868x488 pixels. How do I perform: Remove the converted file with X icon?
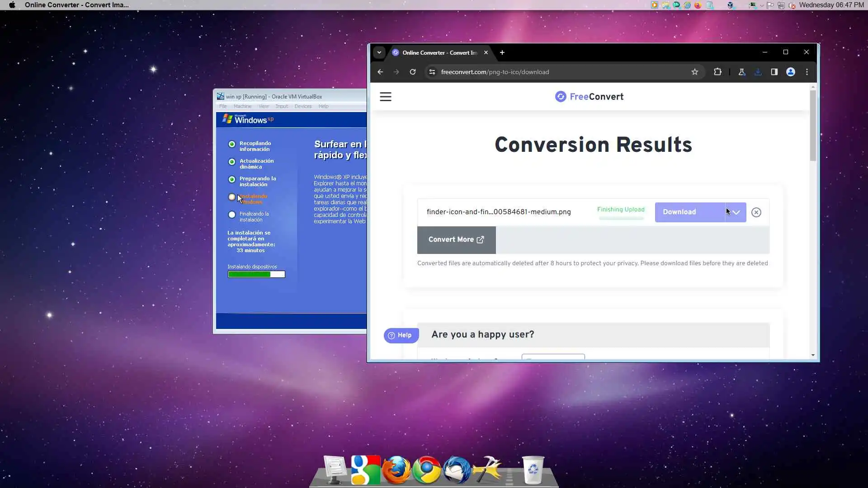tap(756, 212)
